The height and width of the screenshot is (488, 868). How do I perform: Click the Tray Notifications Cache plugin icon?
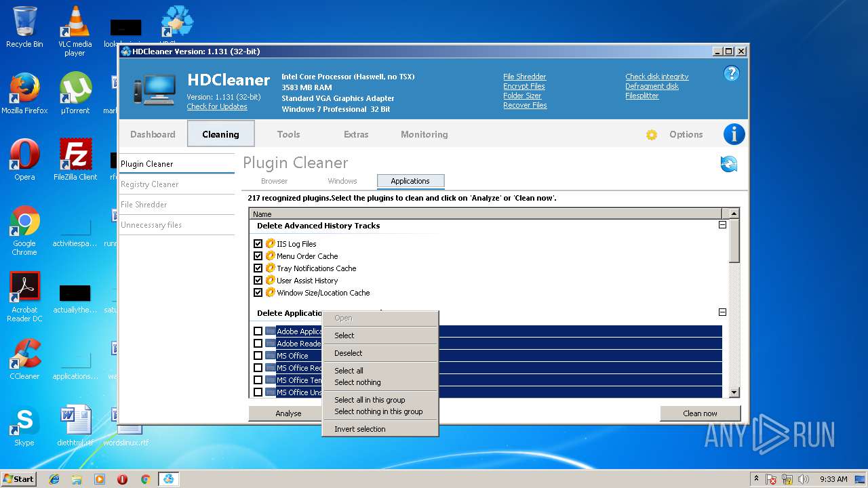[271, 268]
